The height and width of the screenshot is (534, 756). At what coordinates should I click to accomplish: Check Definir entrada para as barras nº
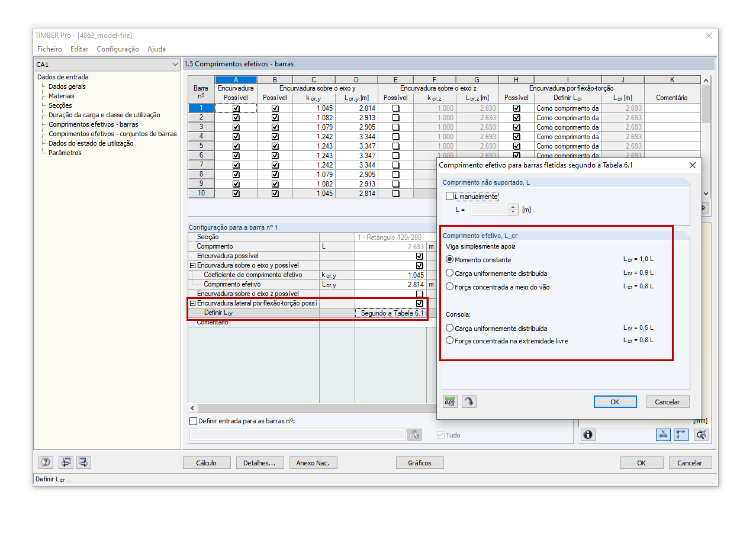pyautogui.click(x=193, y=421)
